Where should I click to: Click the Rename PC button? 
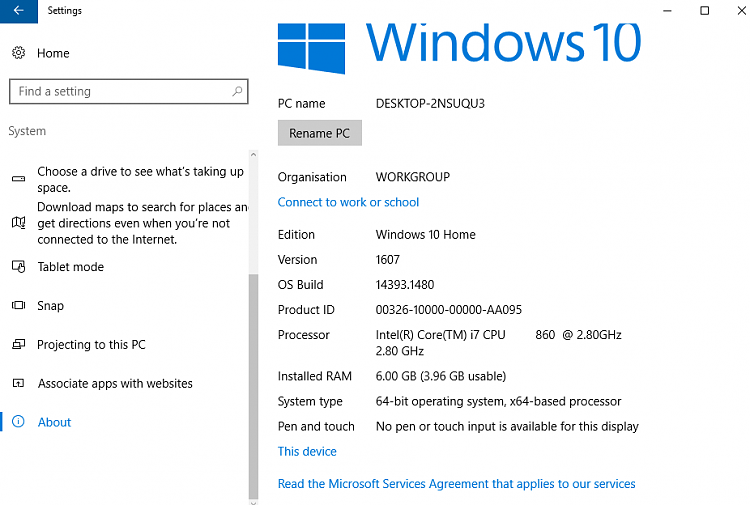click(320, 133)
